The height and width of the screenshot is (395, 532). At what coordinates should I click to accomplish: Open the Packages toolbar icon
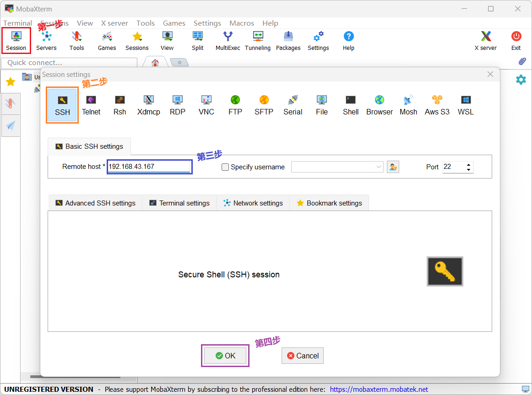point(288,41)
